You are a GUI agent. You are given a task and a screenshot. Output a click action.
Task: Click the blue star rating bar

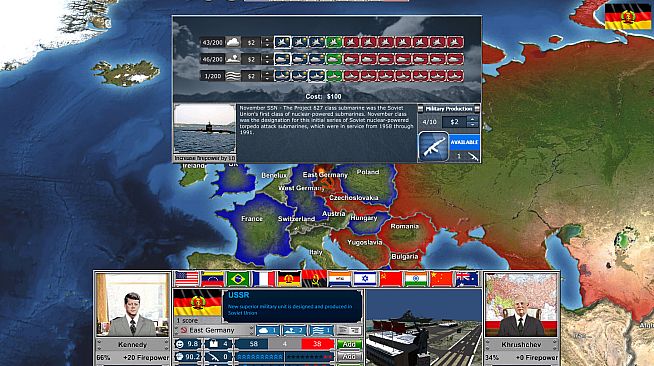point(260,357)
